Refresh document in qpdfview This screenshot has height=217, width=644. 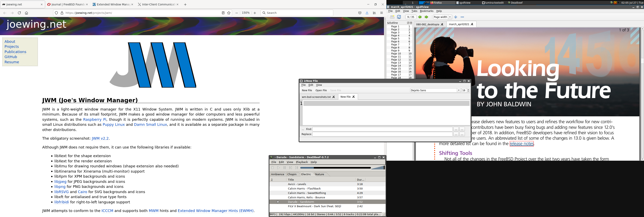399,17
